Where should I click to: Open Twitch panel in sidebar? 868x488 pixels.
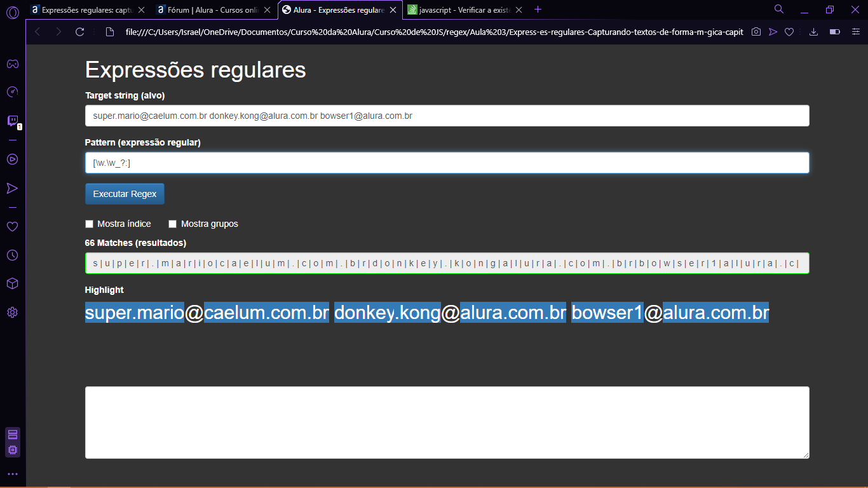pyautogui.click(x=12, y=121)
